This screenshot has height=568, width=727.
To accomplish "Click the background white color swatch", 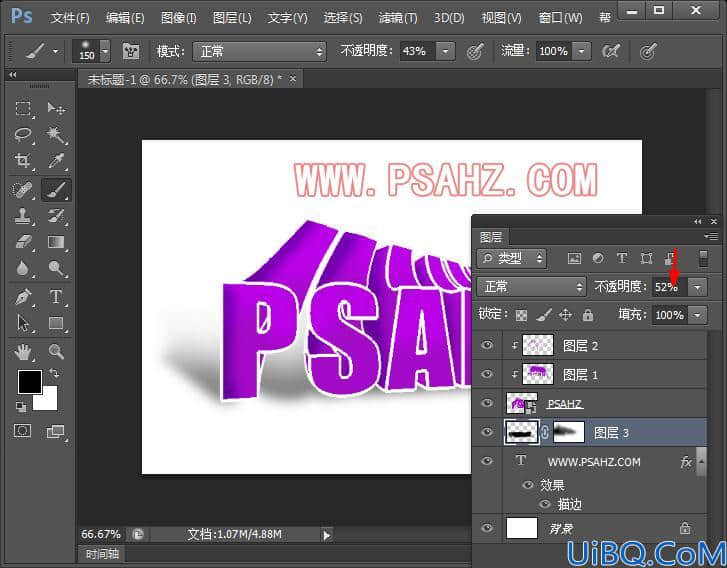I will (x=48, y=400).
